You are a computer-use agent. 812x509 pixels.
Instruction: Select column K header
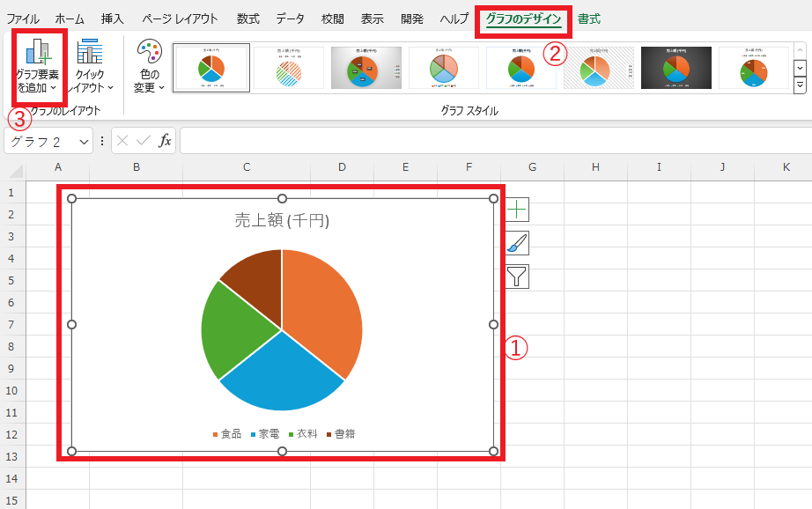[x=786, y=167]
